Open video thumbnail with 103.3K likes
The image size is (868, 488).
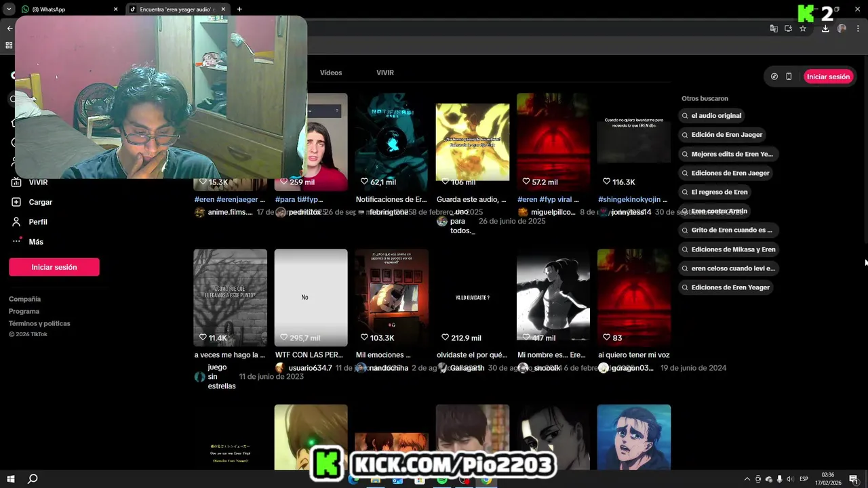(x=392, y=298)
